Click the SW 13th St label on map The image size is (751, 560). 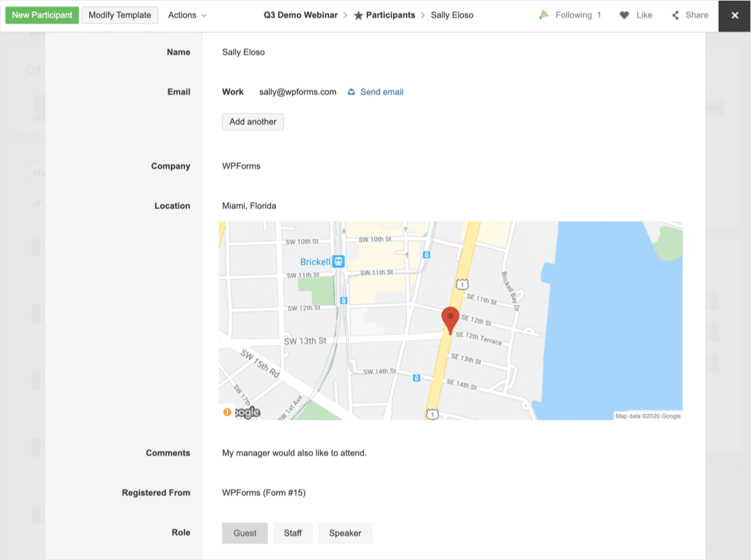(x=305, y=341)
